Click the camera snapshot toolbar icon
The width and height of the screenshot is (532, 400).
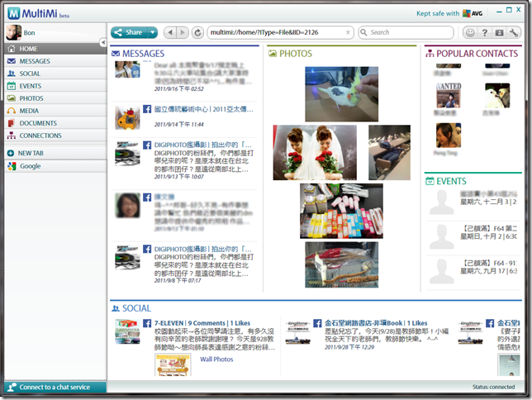(499, 33)
